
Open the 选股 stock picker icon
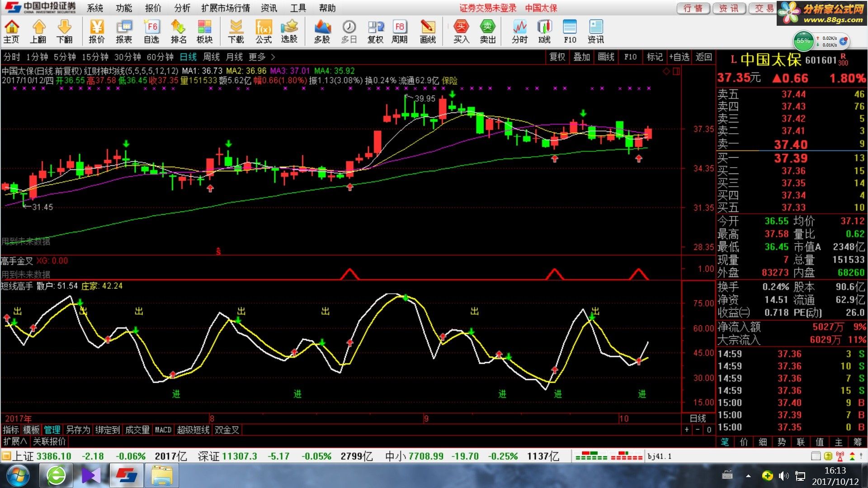coord(289,32)
